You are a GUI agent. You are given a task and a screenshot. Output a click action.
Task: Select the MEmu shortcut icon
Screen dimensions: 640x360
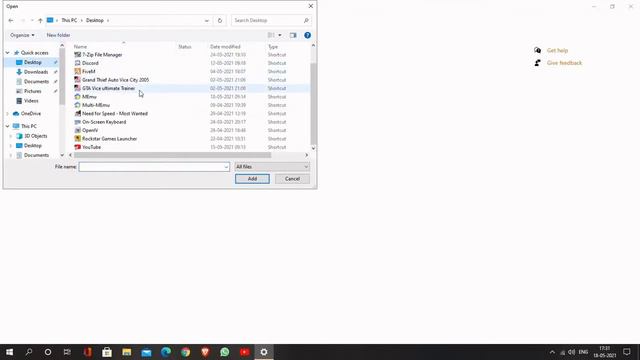(78, 97)
